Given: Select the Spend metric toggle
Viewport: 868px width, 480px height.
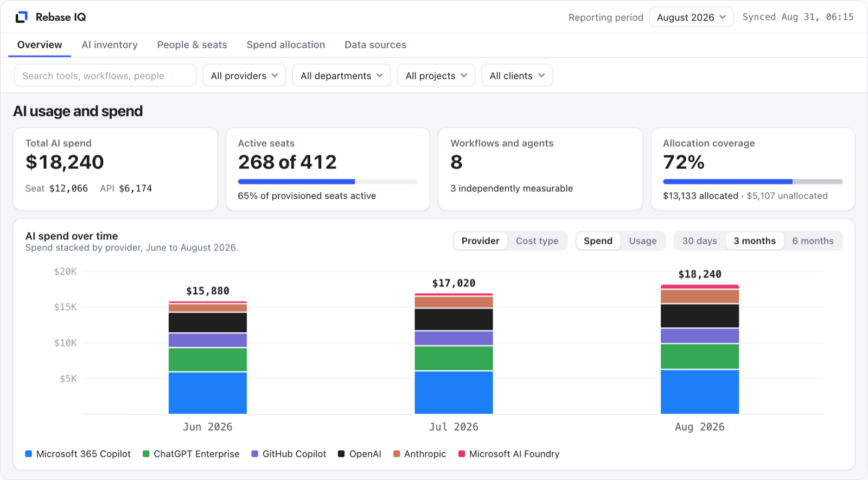Looking at the screenshot, I should [598, 241].
